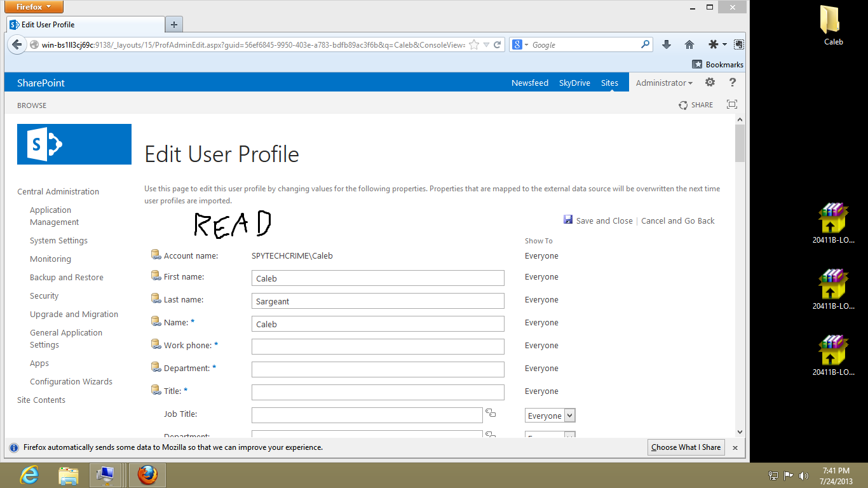Click Cancel and Go Back
Viewport: 868px width, 488px height.
(x=678, y=220)
